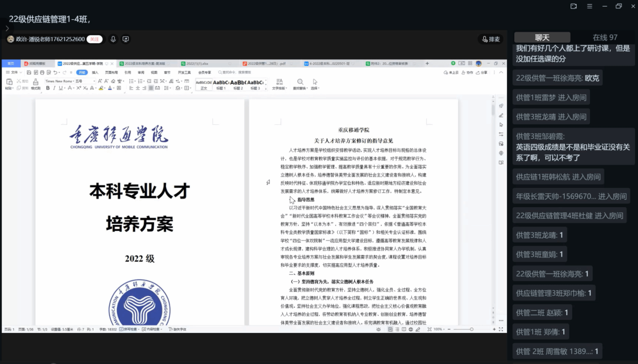Expand the 文件 file menu dropdown
This screenshot has width=638, height=364.
tap(14, 72)
